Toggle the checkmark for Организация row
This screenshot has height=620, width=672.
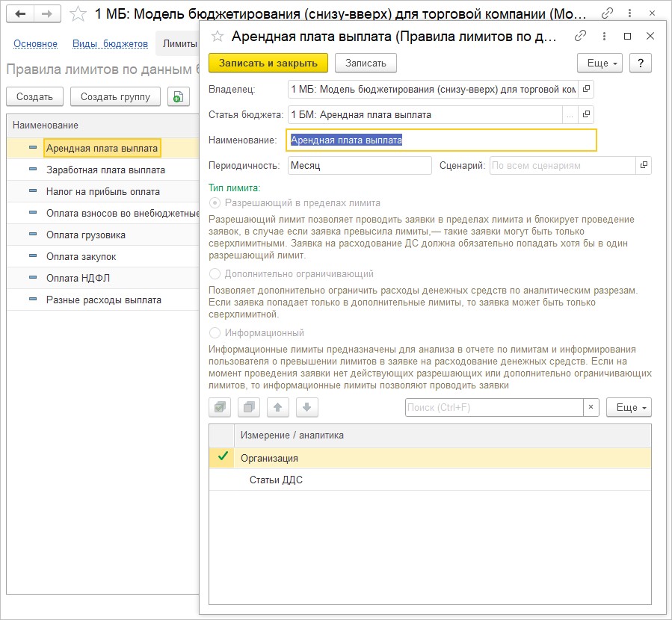222,457
